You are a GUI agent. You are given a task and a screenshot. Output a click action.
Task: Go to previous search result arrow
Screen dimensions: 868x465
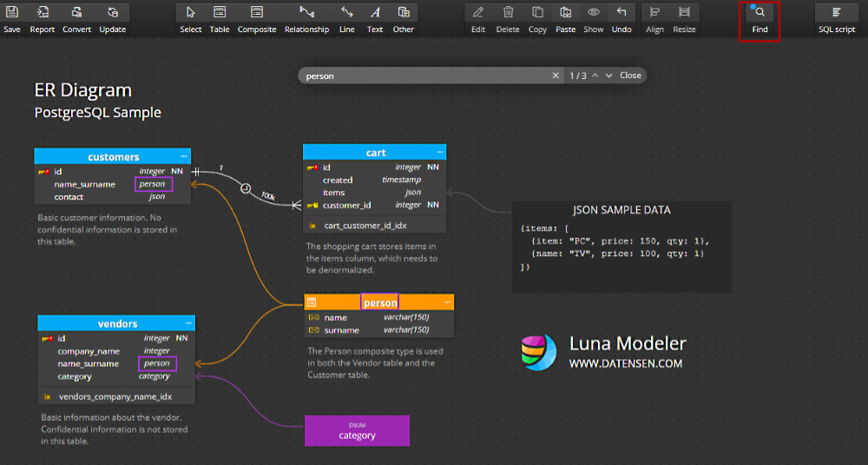(x=595, y=75)
